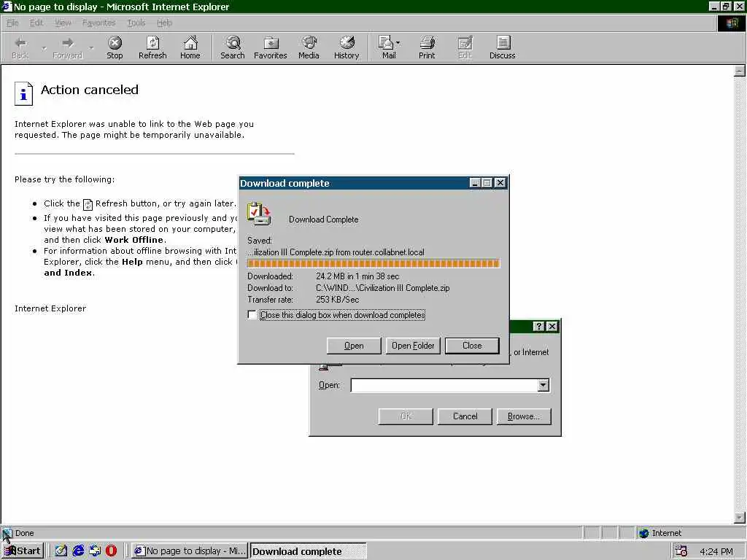Open the Favorites toolbar button
Viewport: 747px width, 560px height.
[x=270, y=47]
